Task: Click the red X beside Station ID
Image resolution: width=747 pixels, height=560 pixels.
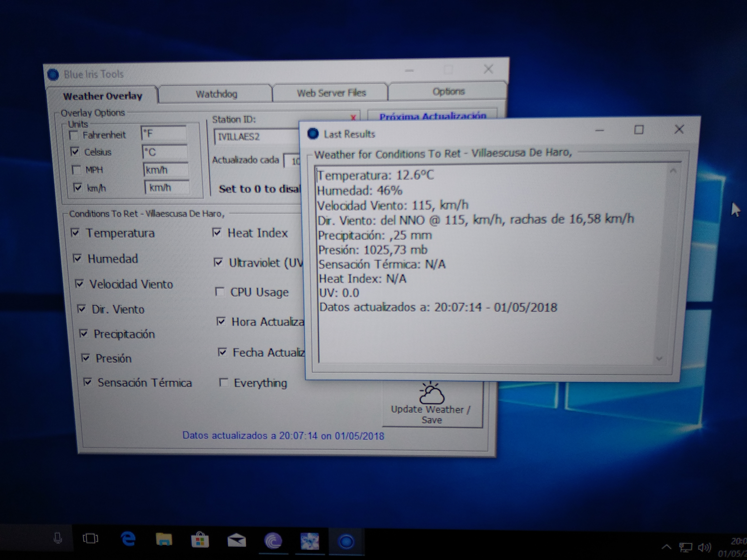Action: pyautogui.click(x=353, y=117)
